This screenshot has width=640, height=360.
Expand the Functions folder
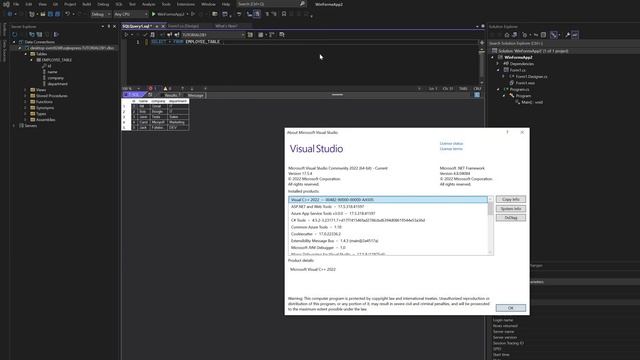coord(26,102)
